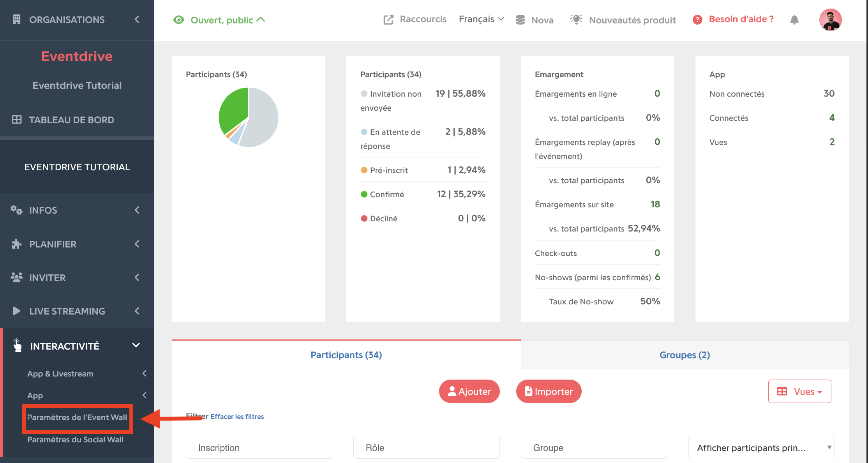Image resolution: width=868 pixels, height=463 pixels.
Task: Expand the App submenu chevron
Action: pos(145,395)
